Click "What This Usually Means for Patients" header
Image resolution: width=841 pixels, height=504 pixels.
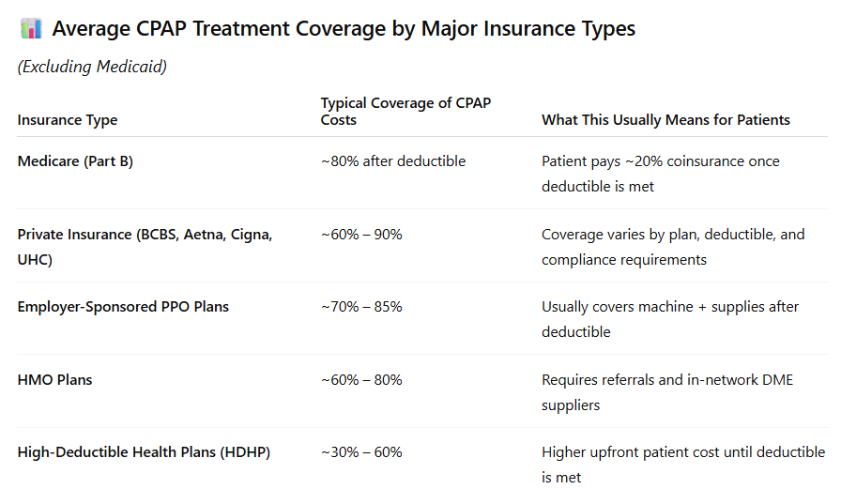[665, 120]
